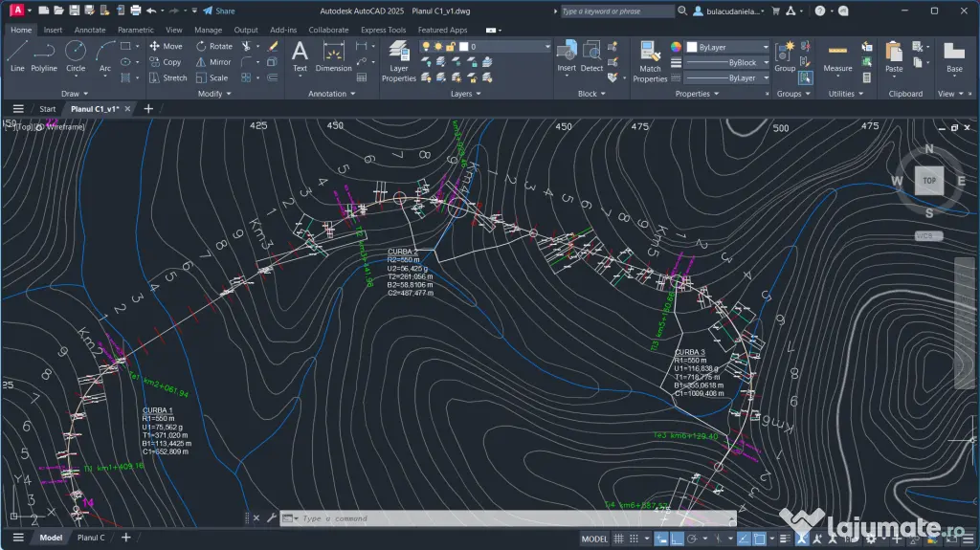Choose the Stretch command
This screenshot has width=980, height=550.
tap(167, 77)
